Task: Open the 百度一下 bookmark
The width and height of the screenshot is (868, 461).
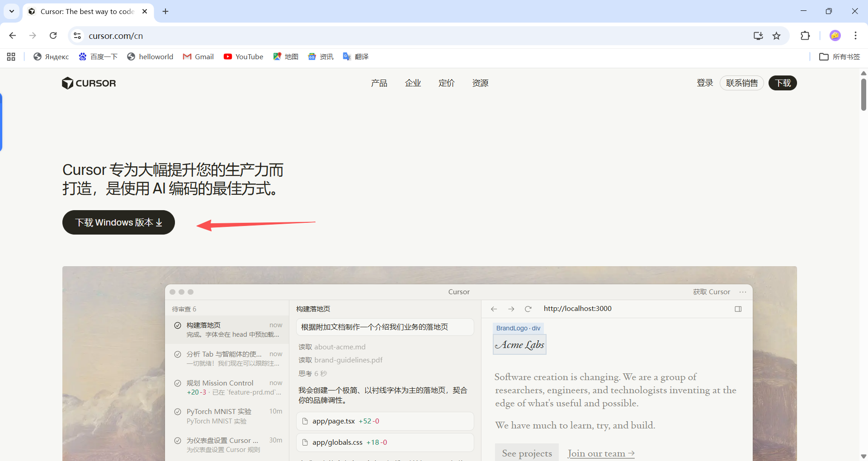Action: tap(98, 56)
